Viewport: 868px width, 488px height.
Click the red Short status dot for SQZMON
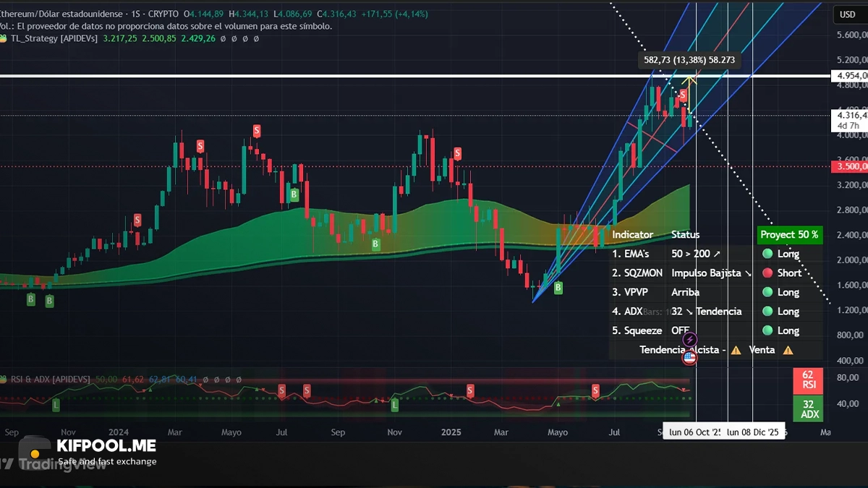click(x=767, y=273)
